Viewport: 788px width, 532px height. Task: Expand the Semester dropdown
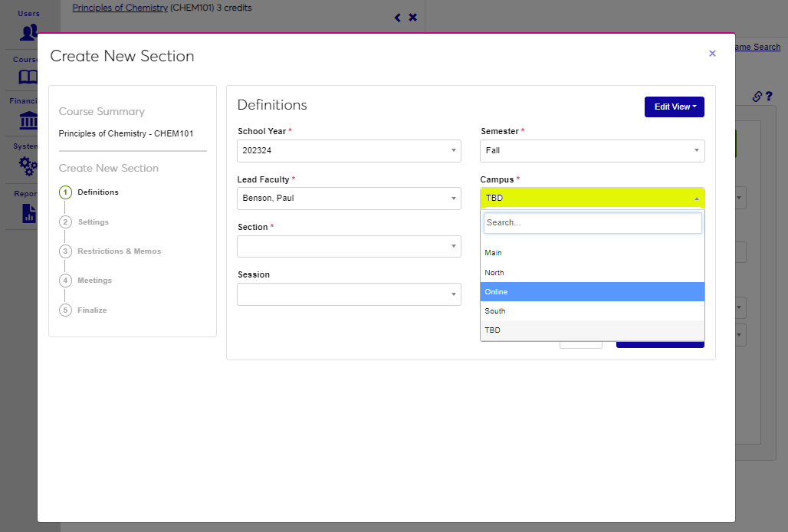(592, 151)
